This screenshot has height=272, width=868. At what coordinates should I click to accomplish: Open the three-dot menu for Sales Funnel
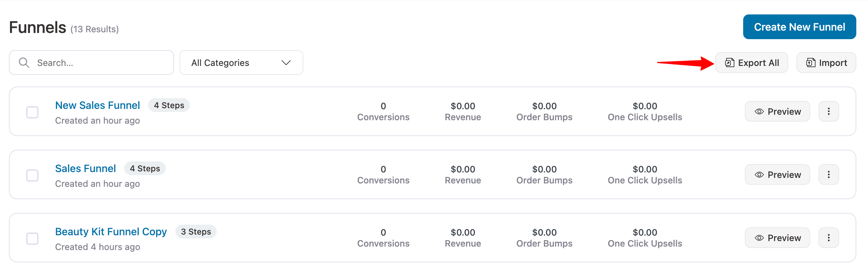coord(828,174)
